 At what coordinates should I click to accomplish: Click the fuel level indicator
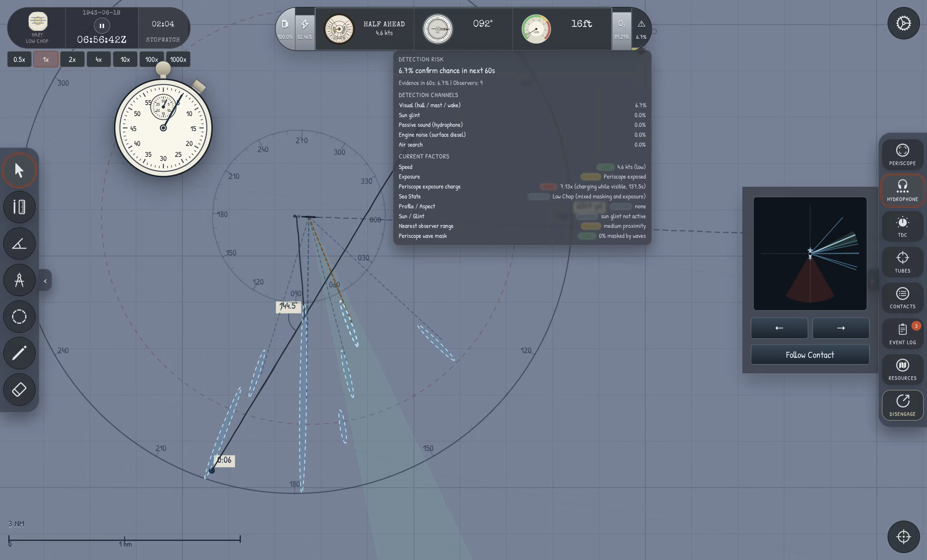pos(285,29)
